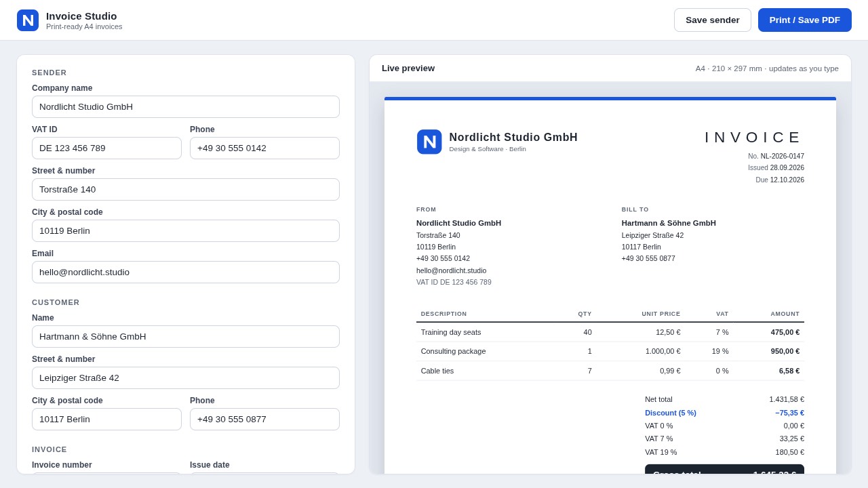The width and height of the screenshot is (868, 488).
Task: Click VAT ID DE 123 456 789 in preview
Action: (x=454, y=282)
